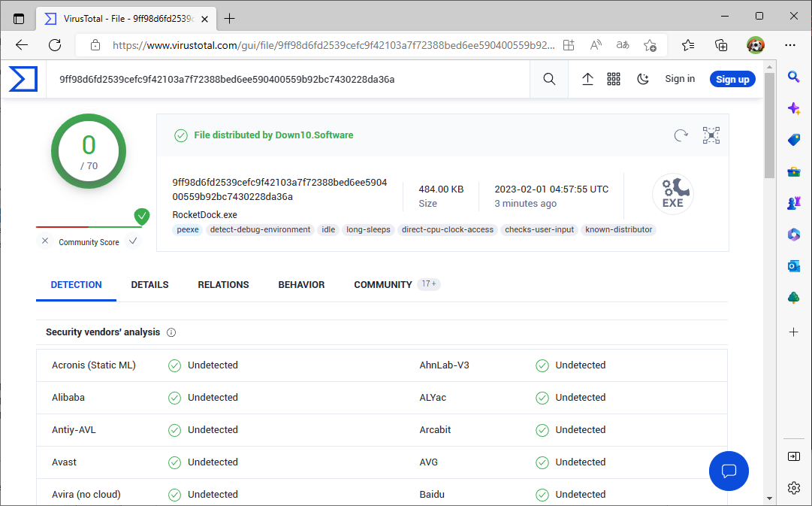Open the Collections icon
Viewport: 812px width, 506px height.
pyautogui.click(x=721, y=45)
